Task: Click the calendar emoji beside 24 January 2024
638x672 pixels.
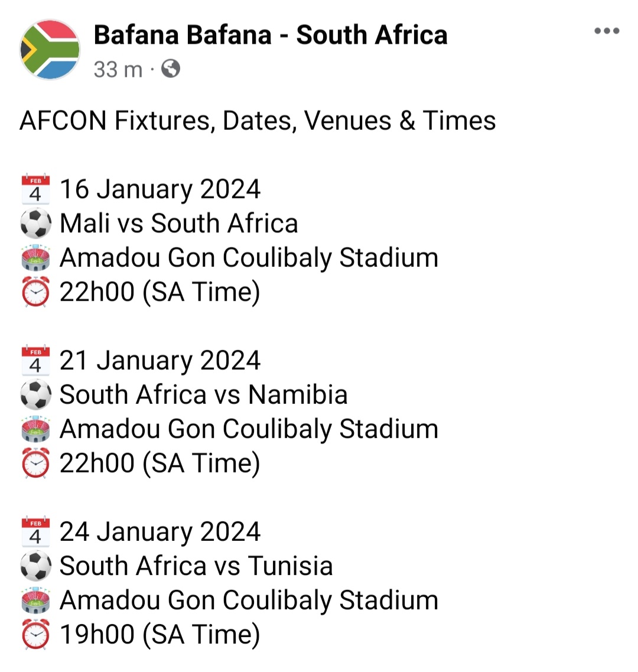Action: [35, 532]
